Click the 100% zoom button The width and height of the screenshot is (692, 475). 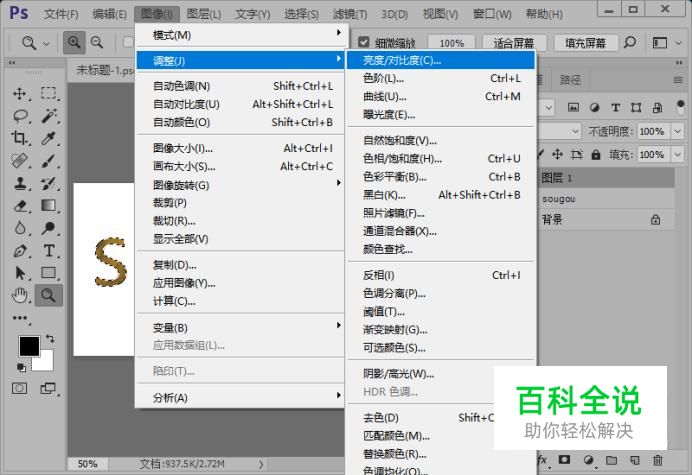(x=451, y=43)
